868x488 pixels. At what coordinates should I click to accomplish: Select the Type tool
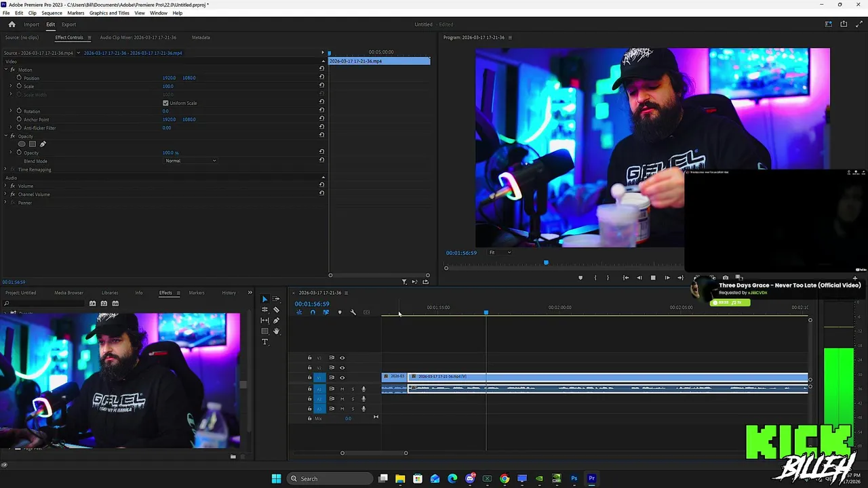(x=264, y=342)
